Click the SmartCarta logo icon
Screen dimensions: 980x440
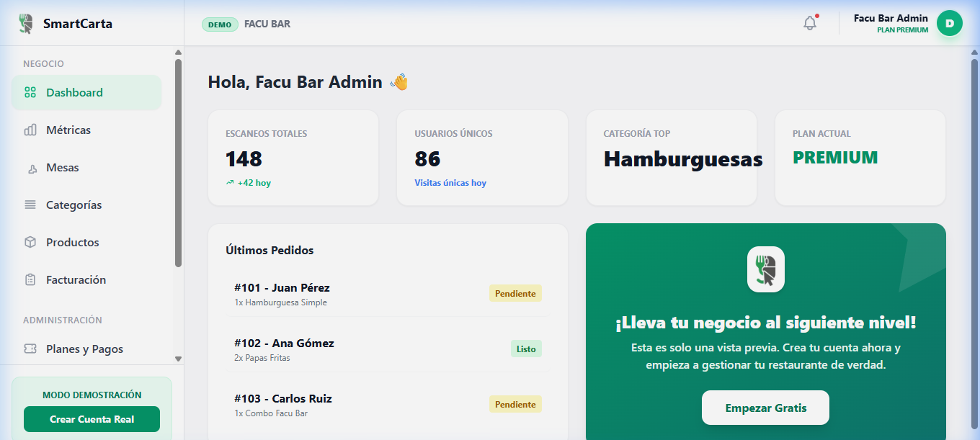pos(27,24)
